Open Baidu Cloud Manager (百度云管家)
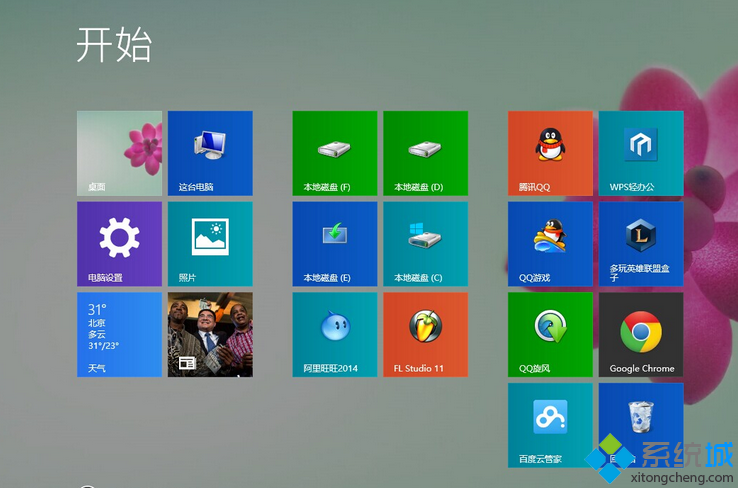 pos(551,425)
